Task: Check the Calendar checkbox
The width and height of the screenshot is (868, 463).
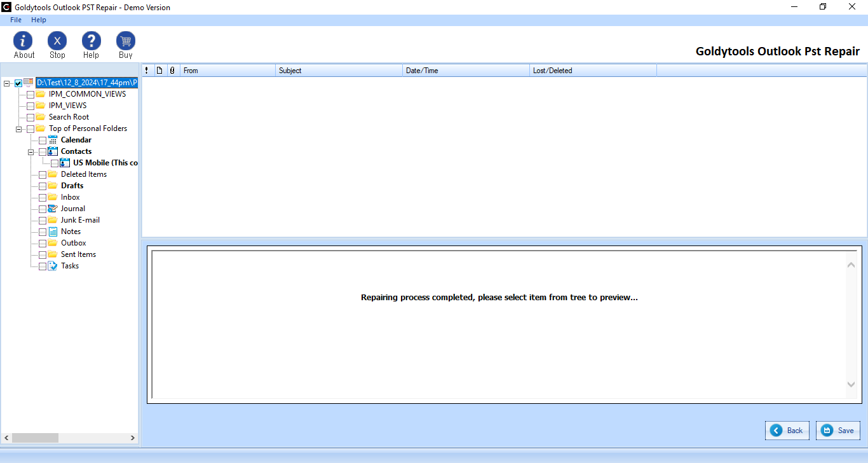Action: 43,141
